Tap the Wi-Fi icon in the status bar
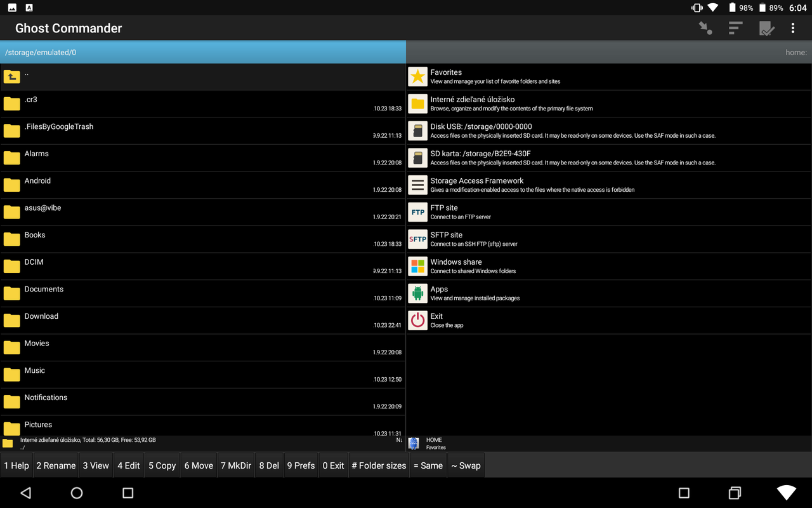 click(x=713, y=8)
